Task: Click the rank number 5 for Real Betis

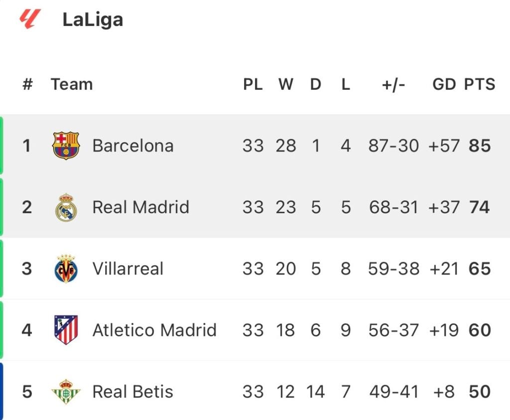Action: [27, 392]
